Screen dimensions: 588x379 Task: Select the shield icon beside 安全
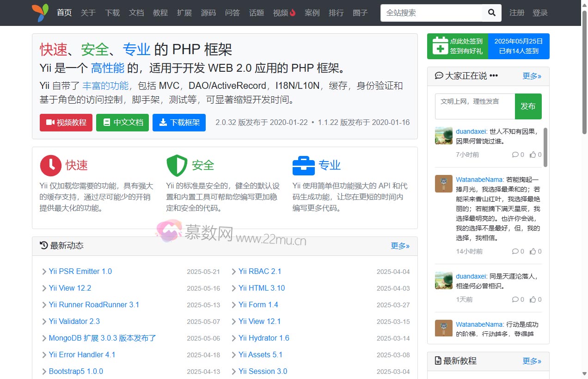click(x=176, y=165)
